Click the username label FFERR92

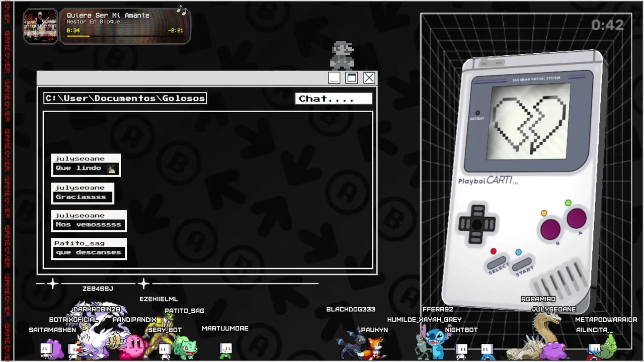pos(438,309)
